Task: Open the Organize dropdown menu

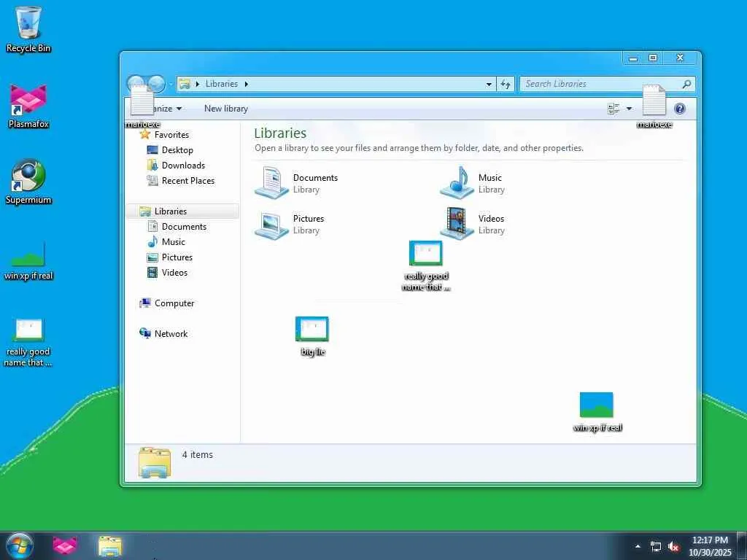Action: pyautogui.click(x=166, y=109)
